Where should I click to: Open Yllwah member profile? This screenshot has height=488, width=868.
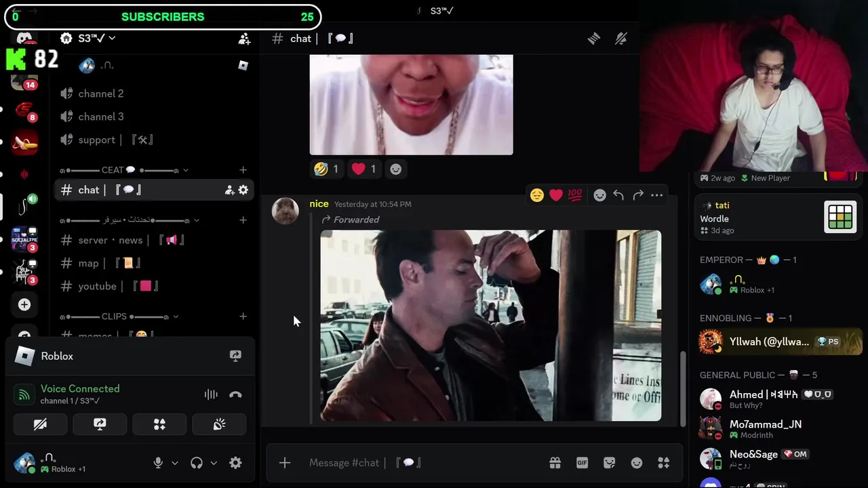[778, 342]
